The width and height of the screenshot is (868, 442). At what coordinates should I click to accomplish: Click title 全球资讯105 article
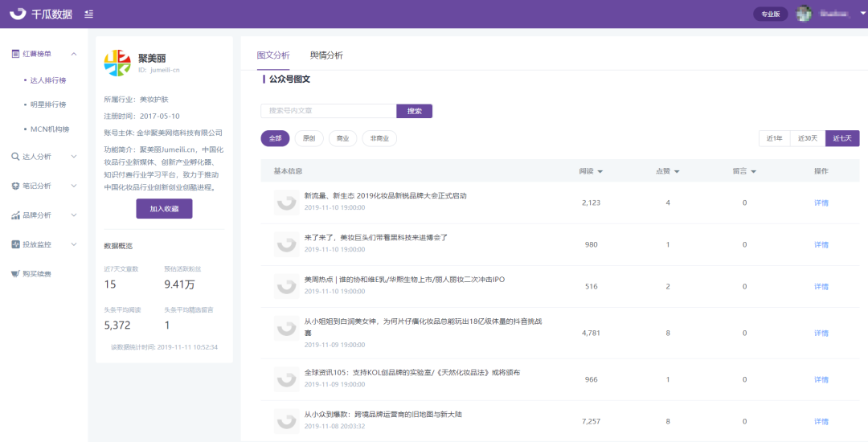(x=412, y=373)
